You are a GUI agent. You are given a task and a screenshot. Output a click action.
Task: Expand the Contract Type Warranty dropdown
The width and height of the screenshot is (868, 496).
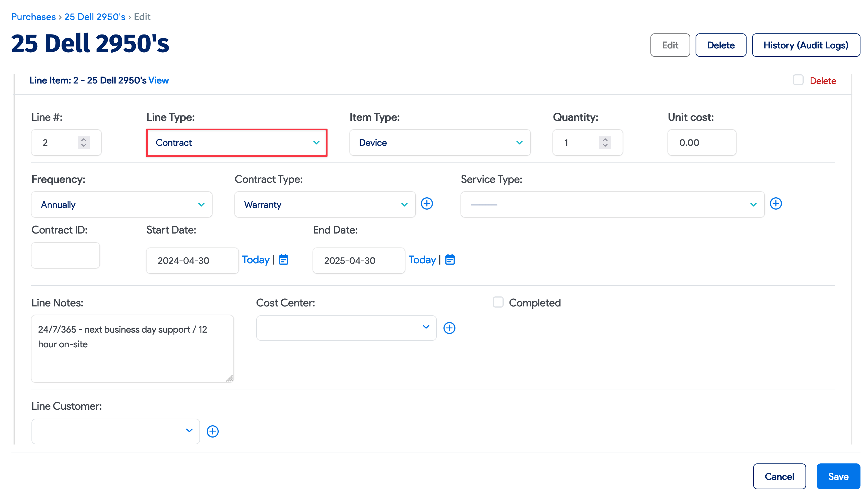pos(325,204)
